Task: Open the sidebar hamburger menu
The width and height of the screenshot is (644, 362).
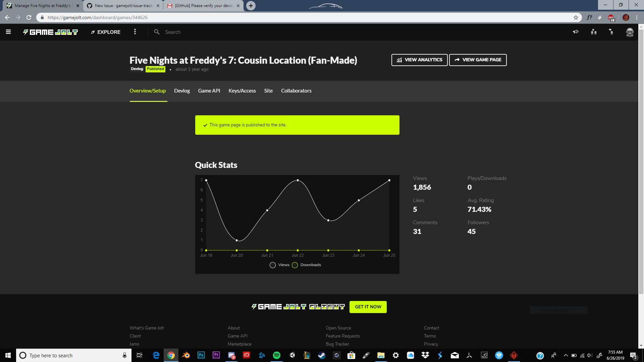Action: [8, 32]
